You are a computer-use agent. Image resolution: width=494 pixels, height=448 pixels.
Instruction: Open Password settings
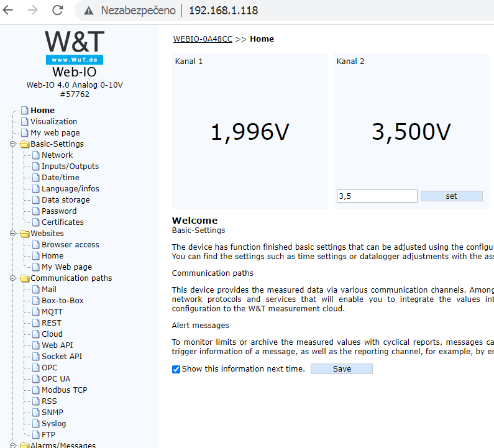pyautogui.click(x=59, y=211)
